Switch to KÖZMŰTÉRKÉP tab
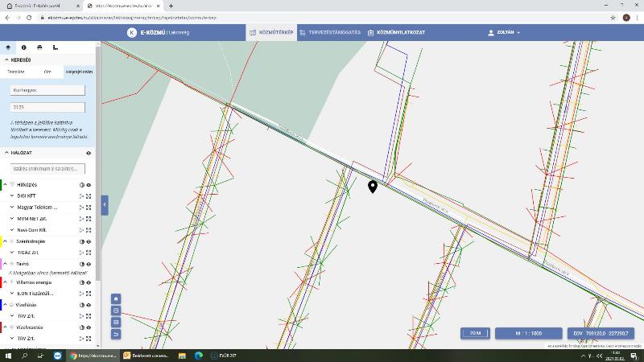This screenshot has height=362, width=644. click(271, 32)
